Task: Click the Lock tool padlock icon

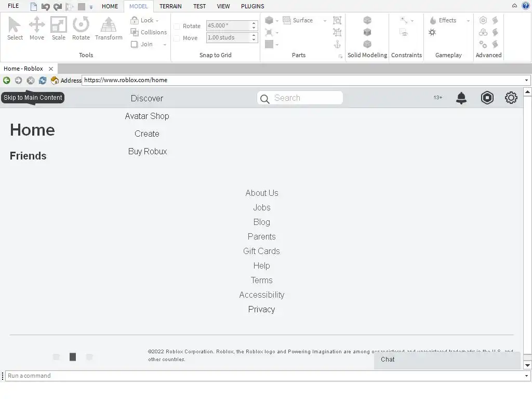Action: [x=135, y=20]
